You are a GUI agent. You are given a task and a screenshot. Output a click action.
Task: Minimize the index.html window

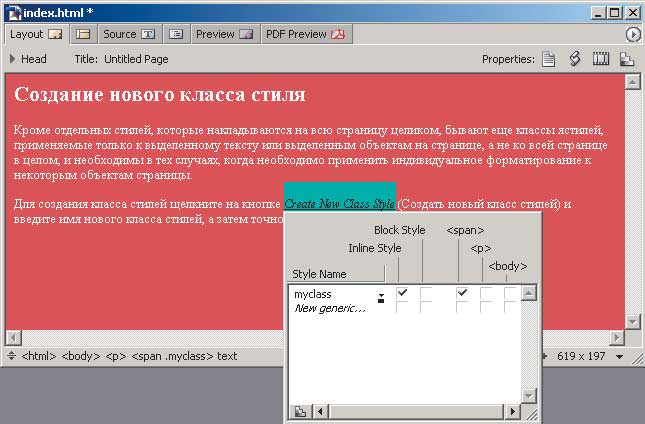pos(598,13)
